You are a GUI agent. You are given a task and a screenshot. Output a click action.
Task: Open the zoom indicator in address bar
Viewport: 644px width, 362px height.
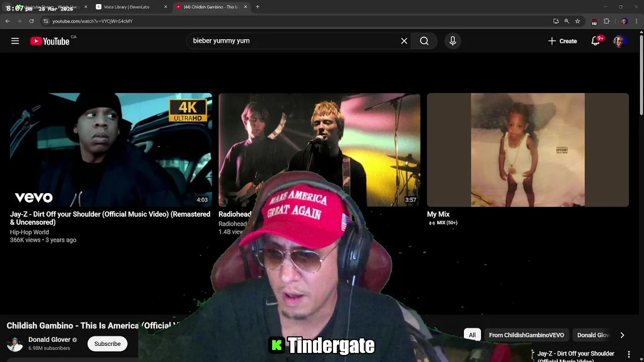pyautogui.click(x=567, y=21)
